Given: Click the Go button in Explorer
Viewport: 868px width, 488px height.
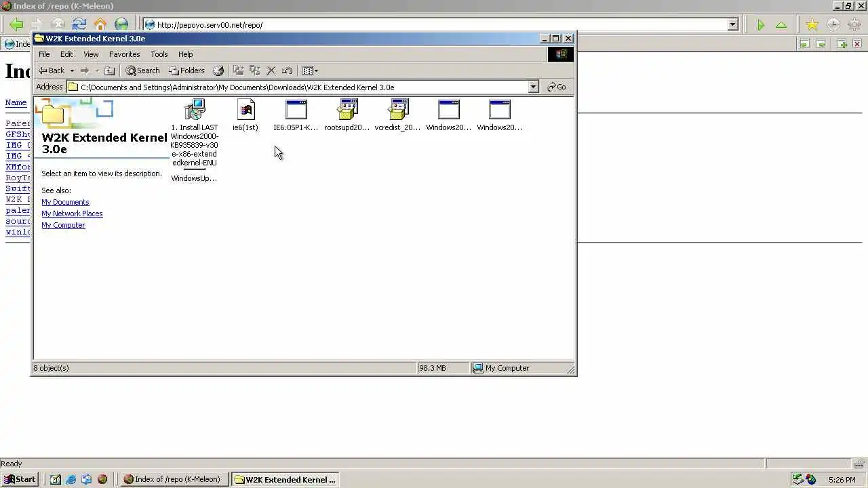Looking at the screenshot, I should click(x=557, y=87).
